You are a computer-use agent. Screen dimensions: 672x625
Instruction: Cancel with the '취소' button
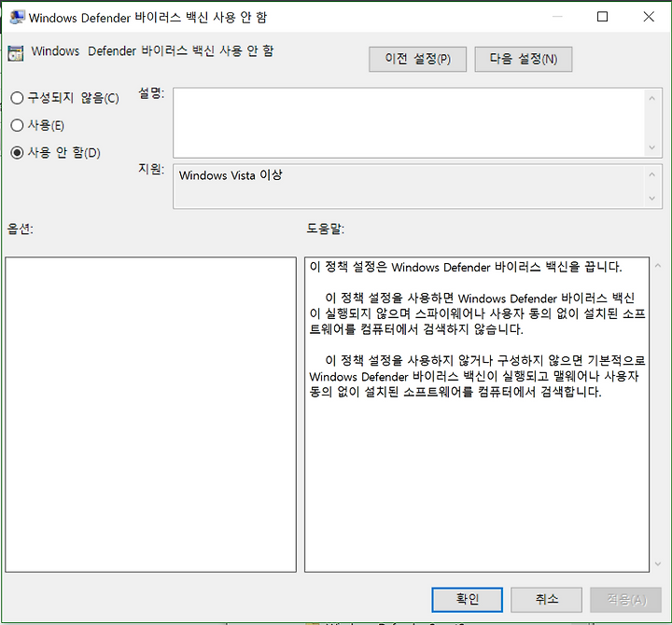click(546, 599)
